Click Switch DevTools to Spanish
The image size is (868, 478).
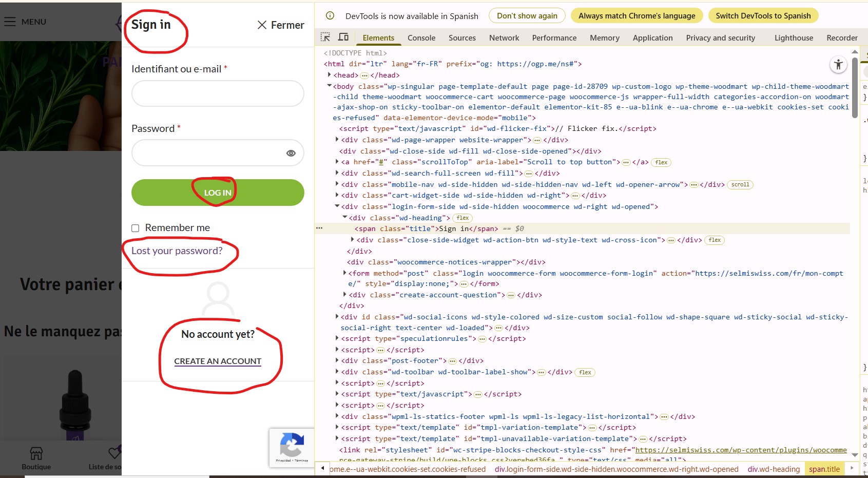click(763, 15)
